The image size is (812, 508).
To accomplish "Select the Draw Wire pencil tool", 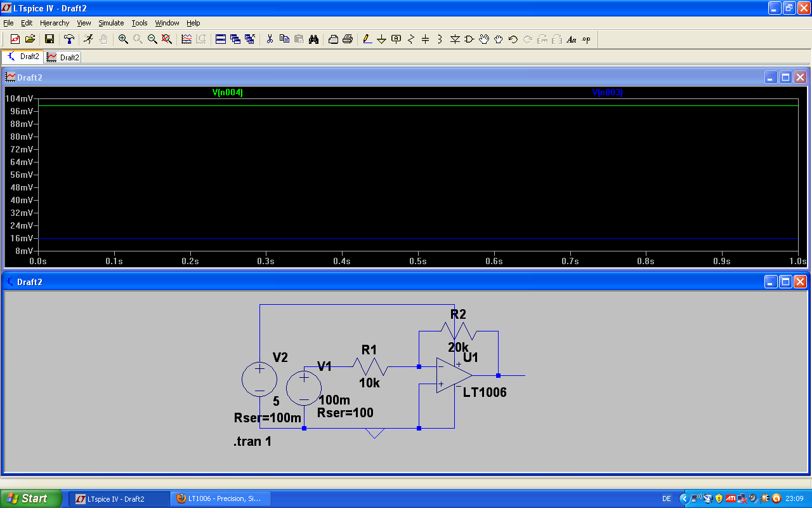I will (x=367, y=39).
